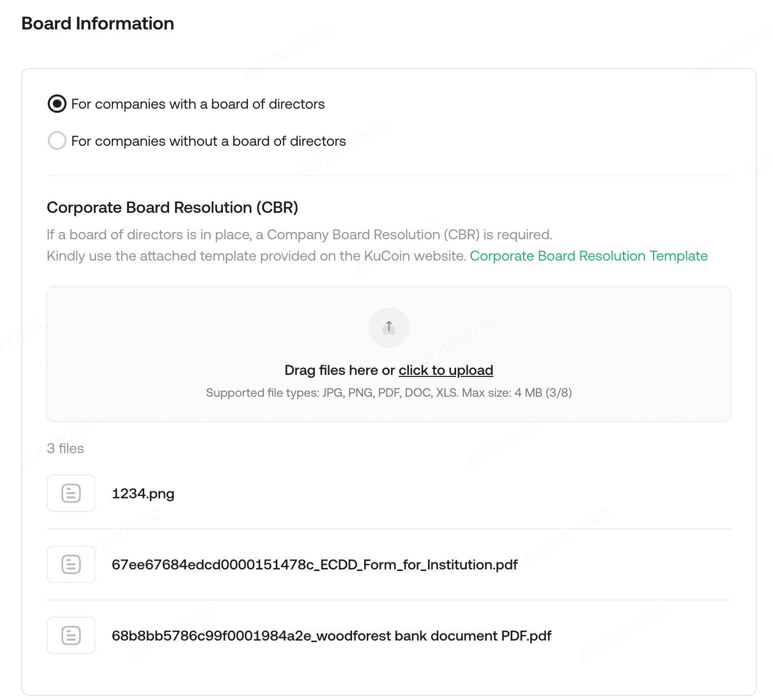Open the Corporate Board Resolution Template link

[x=588, y=256]
